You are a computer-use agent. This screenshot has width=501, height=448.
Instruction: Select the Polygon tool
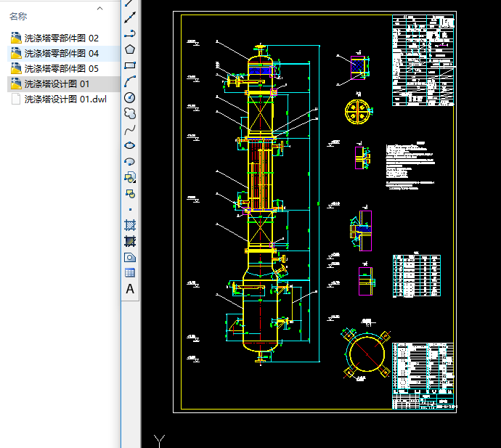coord(130,49)
